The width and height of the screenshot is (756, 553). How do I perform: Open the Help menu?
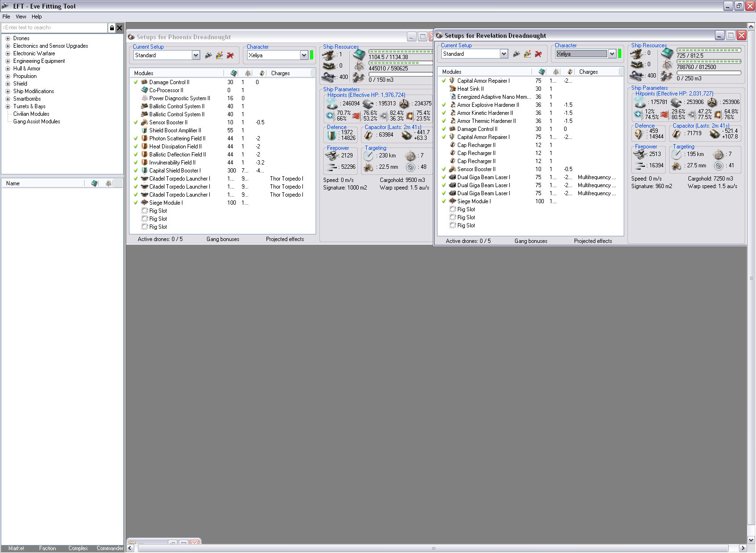click(37, 17)
